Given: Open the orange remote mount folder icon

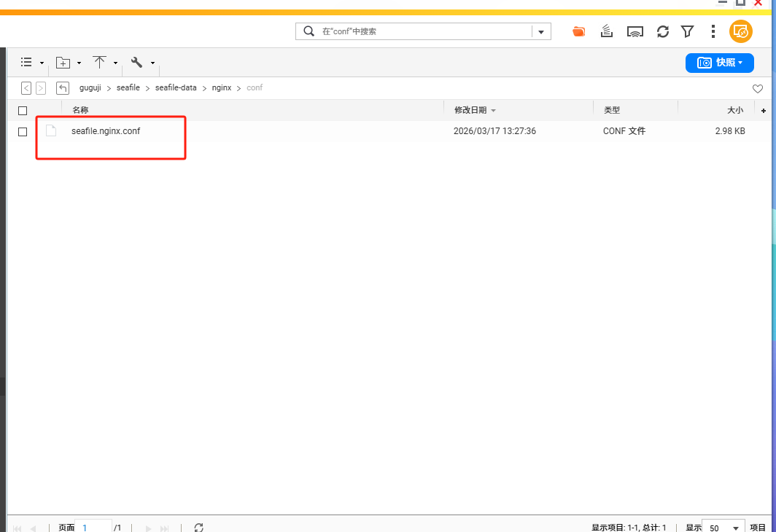Looking at the screenshot, I should pos(579,31).
